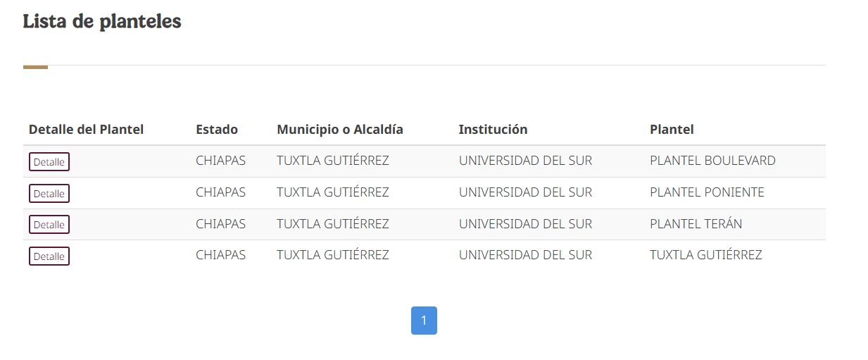The width and height of the screenshot is (868, 360).
Task: Open Detalle for PLANTEL BOULEVARD
Action: coord(49,162)
